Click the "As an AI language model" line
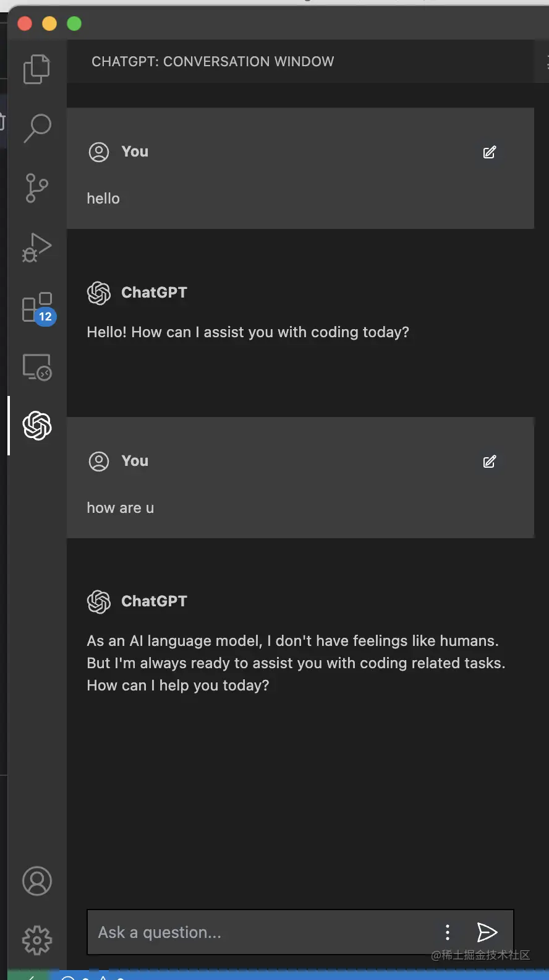The image size is (549, 980). pyautogui.click(x=292, y=641)
